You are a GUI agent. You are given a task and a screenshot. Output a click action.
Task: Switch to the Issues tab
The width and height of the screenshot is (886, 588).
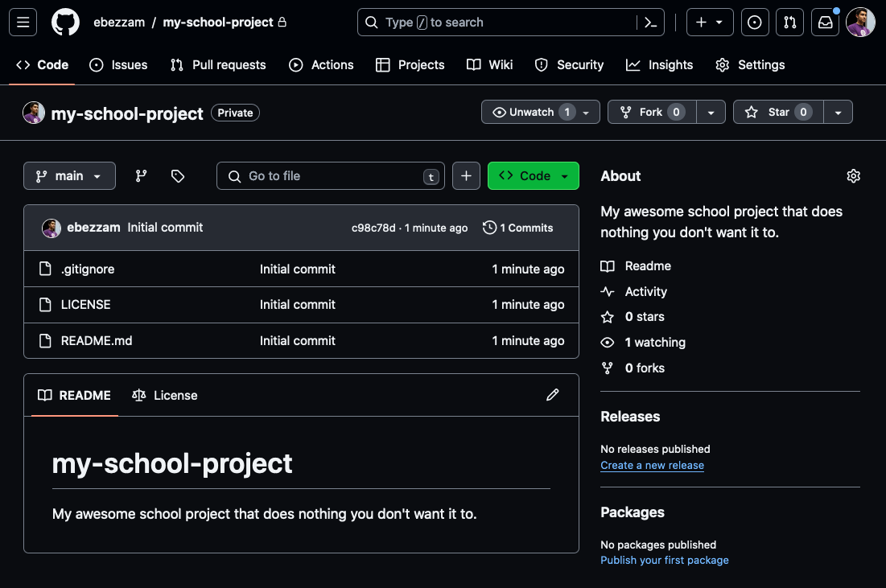coord(118,64)
